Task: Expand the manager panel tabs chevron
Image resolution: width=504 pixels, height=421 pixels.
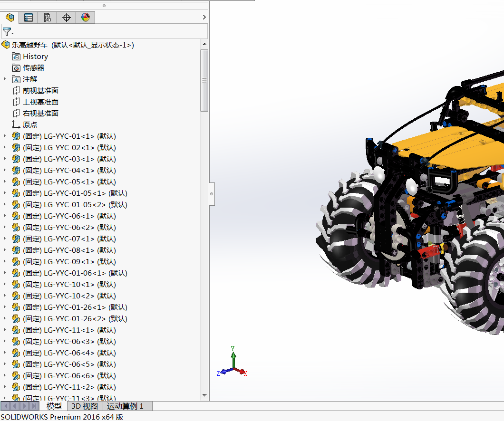Action: pos(204,17)
